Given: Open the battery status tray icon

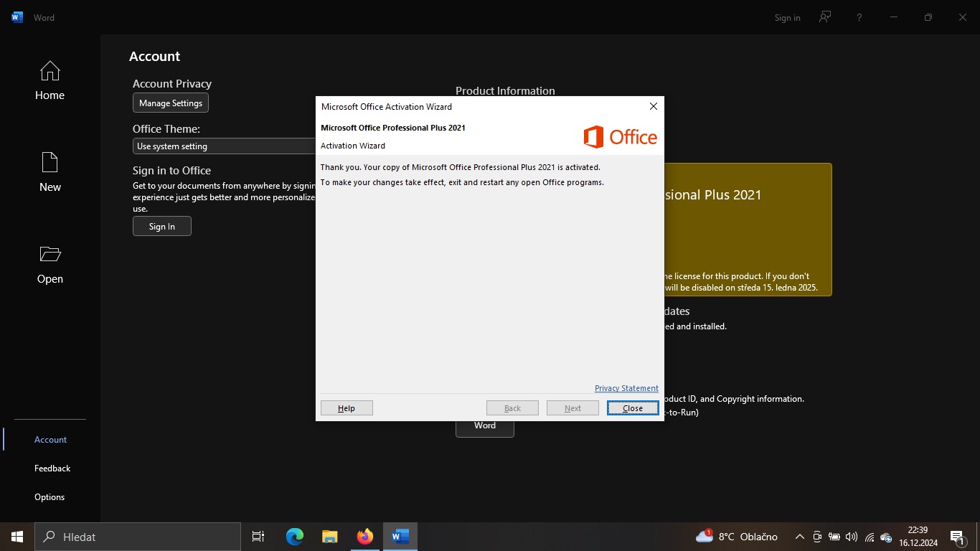Looking at the screenshot, I should tap(834, 537).
